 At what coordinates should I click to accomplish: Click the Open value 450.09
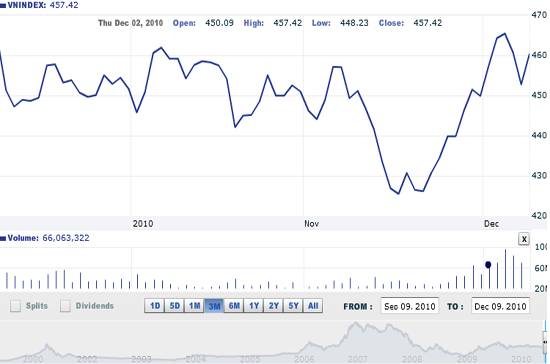(219, 23)
